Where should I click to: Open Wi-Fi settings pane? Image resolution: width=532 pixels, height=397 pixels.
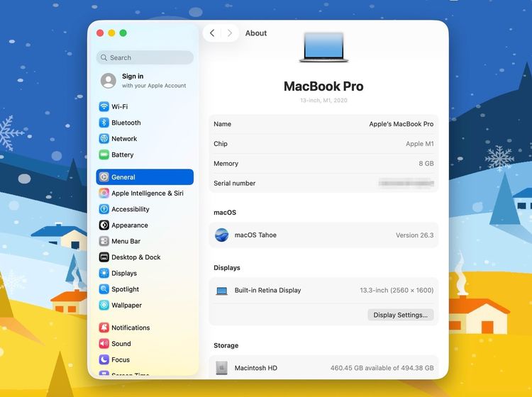145,106
